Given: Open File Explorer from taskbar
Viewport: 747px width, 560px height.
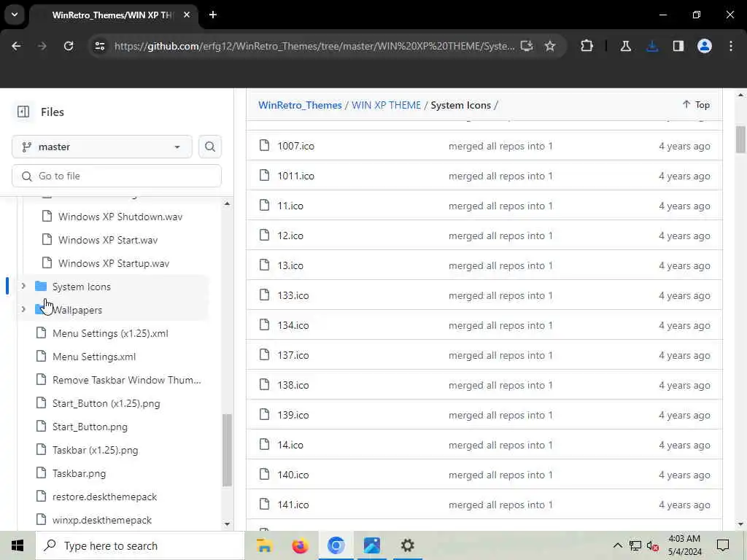Looking at the screenshot, I should (x=264, y=545).
